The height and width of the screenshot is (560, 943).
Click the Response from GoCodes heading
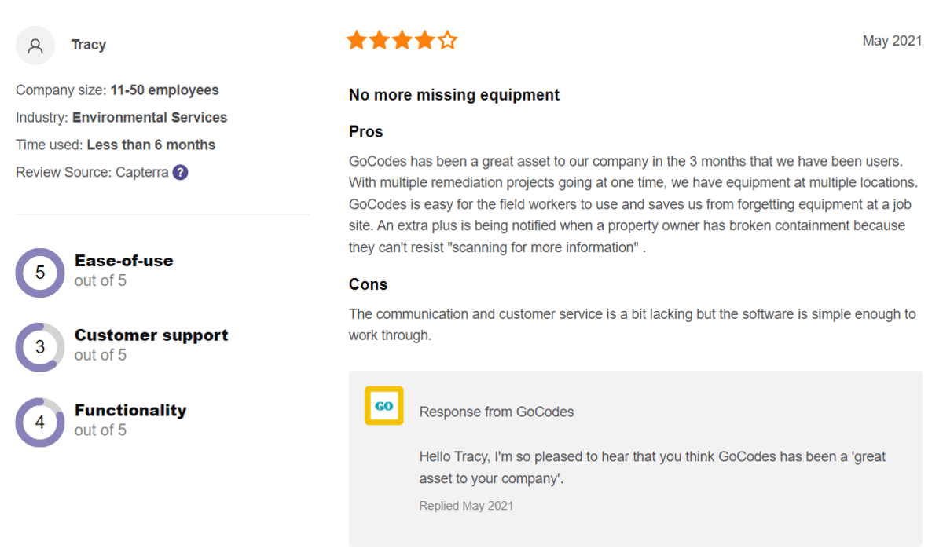pyautogui.click(x=497, y=412)
